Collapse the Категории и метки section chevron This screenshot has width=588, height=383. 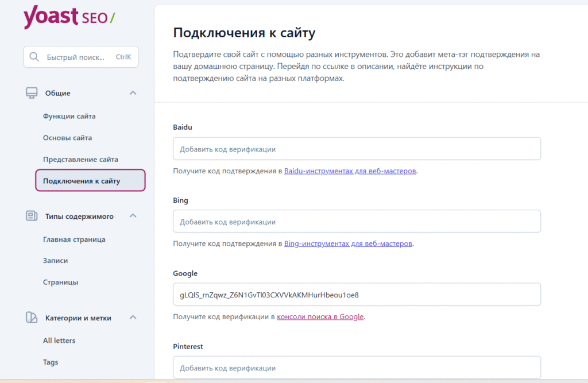(133, 318)
